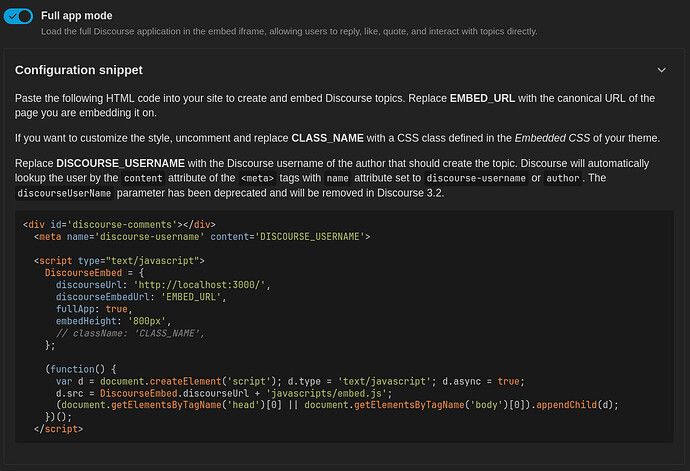Click the bold DISCOURSE_USERNAME text in instructions
Screen dimensions: 690x471
click(x=121, y=163)
